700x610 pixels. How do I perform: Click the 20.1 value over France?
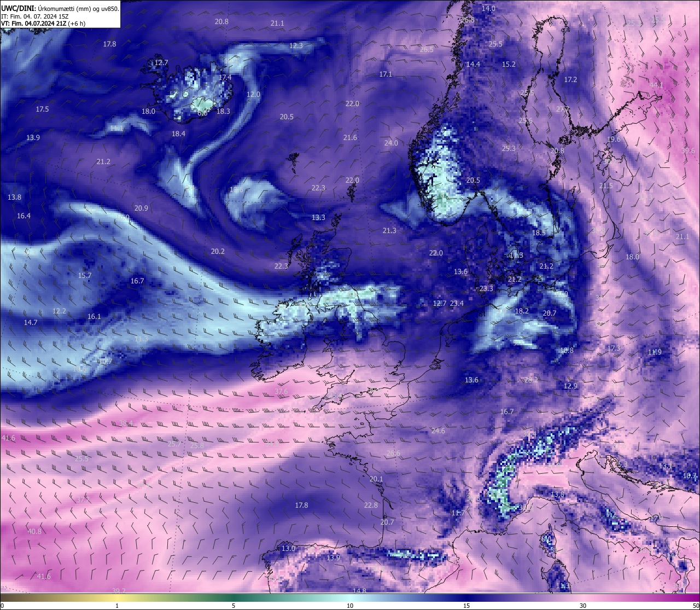click(376, 479)
